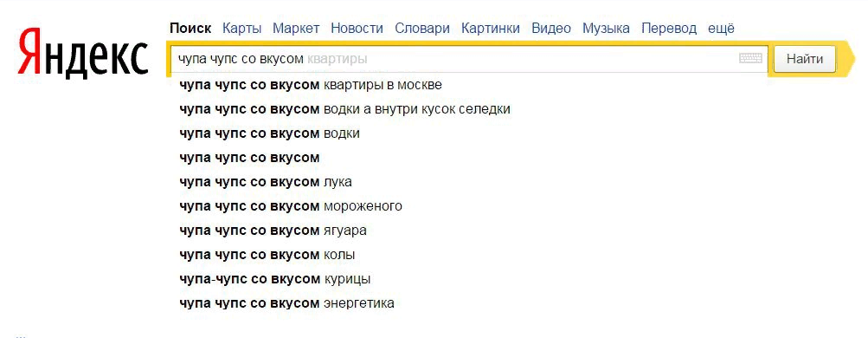Switch to the Маркет tab

click(x=296, y=29)
